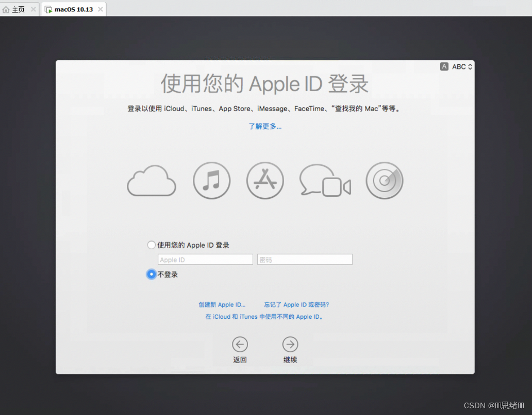
Task: Switch to the macOS 10.13 tab
Action: click(x=74, y=9)
